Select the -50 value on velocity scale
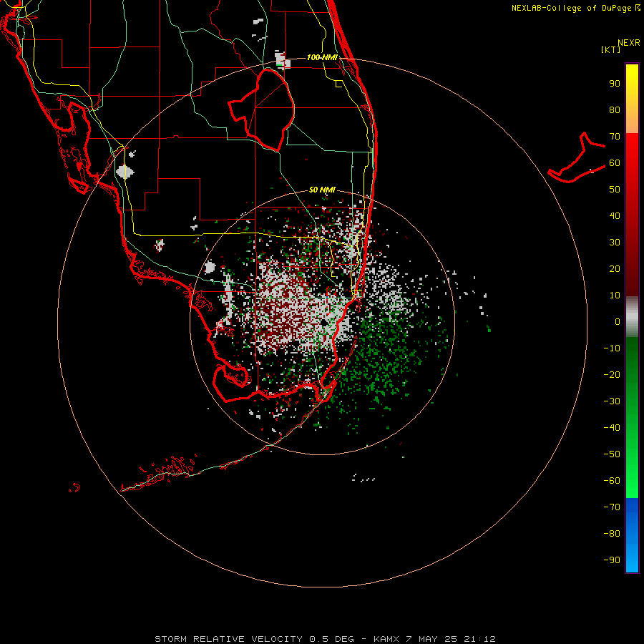The width and height of the screenshot is (644, 644). [612, 454]
